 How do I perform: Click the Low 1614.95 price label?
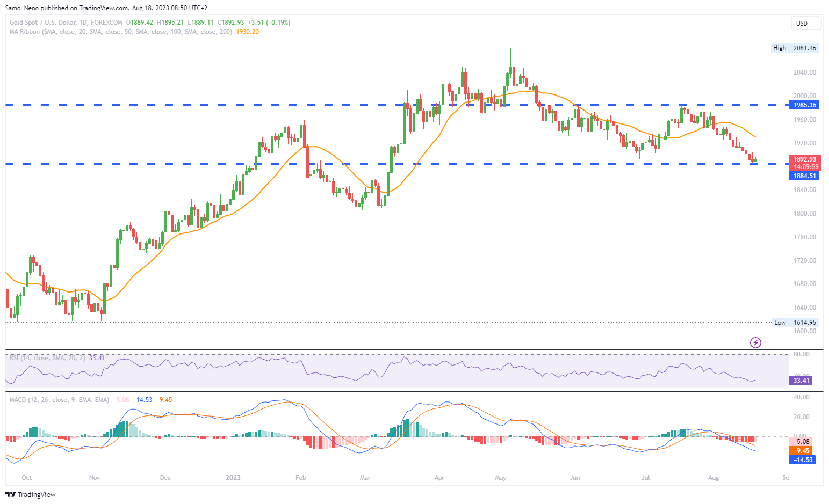coord(796,323)
